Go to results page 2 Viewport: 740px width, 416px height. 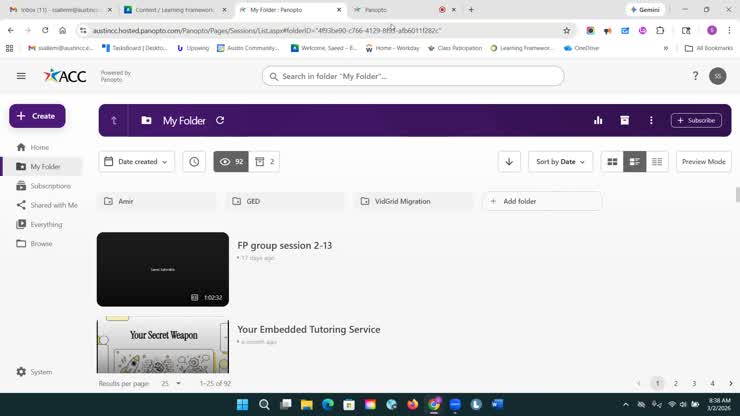pyautogui.click(x=676, y=383)
